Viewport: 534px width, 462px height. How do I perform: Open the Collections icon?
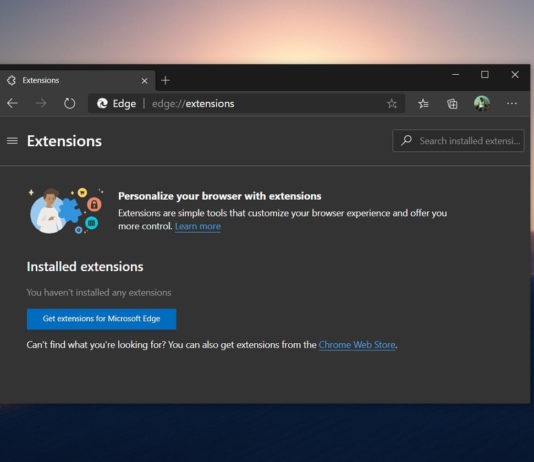[452, 103]
